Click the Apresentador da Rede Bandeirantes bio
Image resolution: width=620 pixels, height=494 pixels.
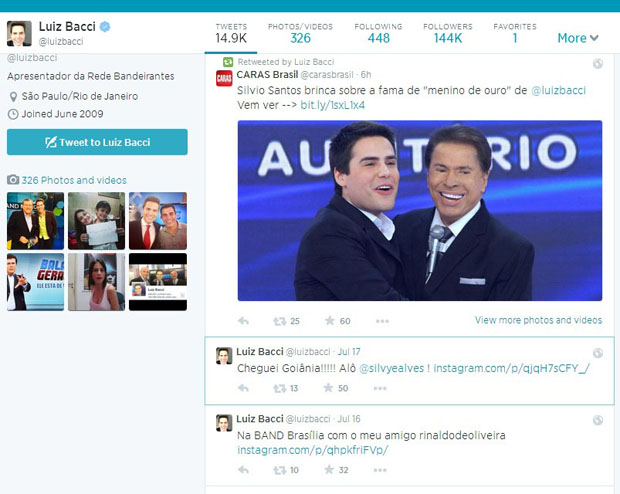point(91,76)
